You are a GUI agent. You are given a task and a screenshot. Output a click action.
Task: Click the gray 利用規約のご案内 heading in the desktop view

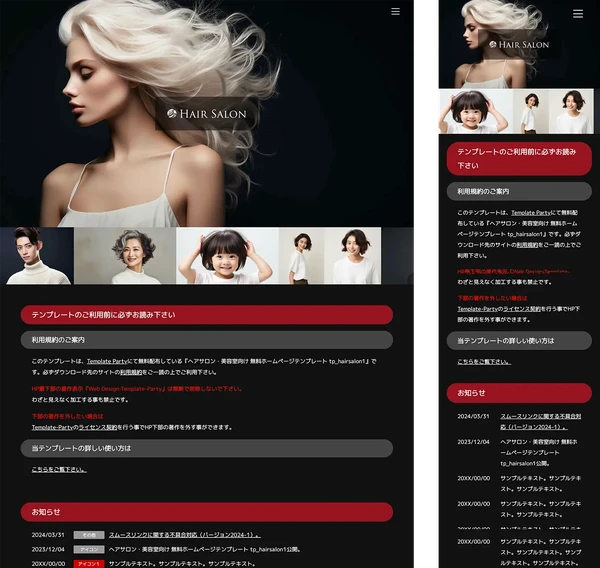[x=207, y=340]
